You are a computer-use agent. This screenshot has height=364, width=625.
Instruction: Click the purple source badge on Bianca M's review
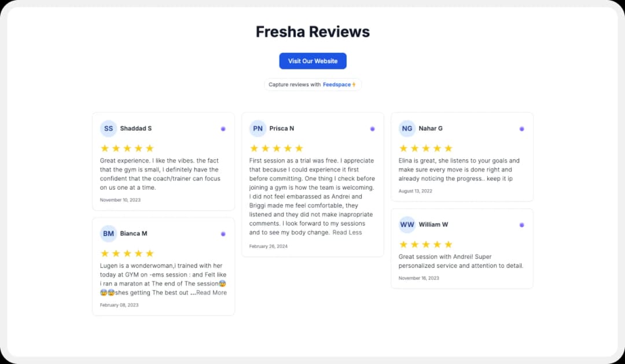click(223, 234)
